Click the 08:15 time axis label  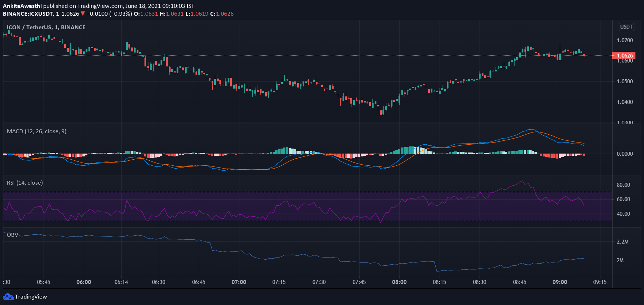click(440, 282)
